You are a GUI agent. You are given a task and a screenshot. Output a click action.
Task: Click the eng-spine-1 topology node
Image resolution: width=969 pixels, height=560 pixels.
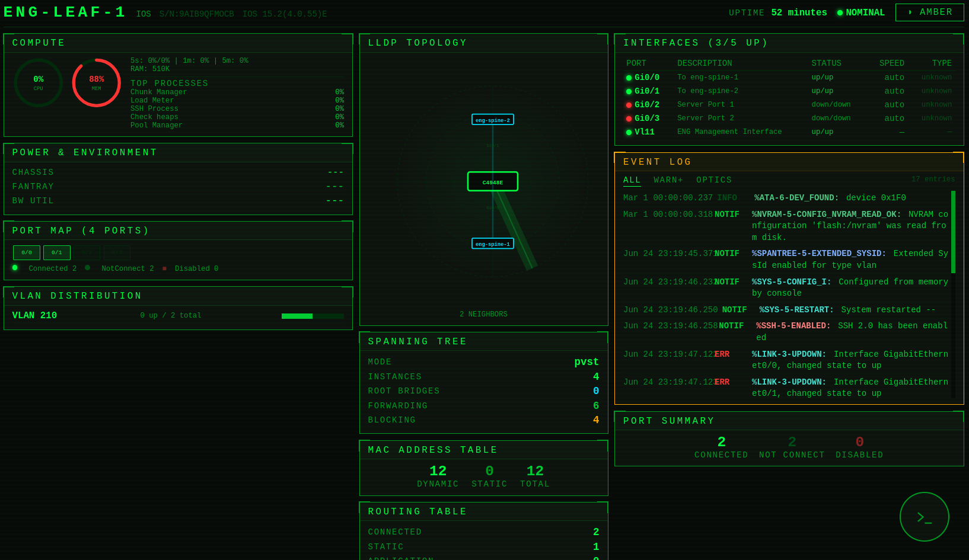click(493, 244)
